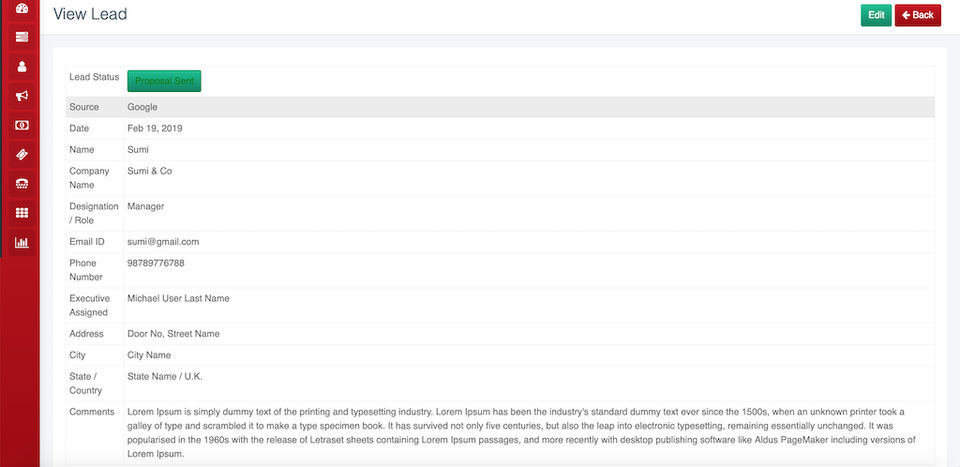Open the dashboard gauge icon in sidebar

tap(21, 8)
